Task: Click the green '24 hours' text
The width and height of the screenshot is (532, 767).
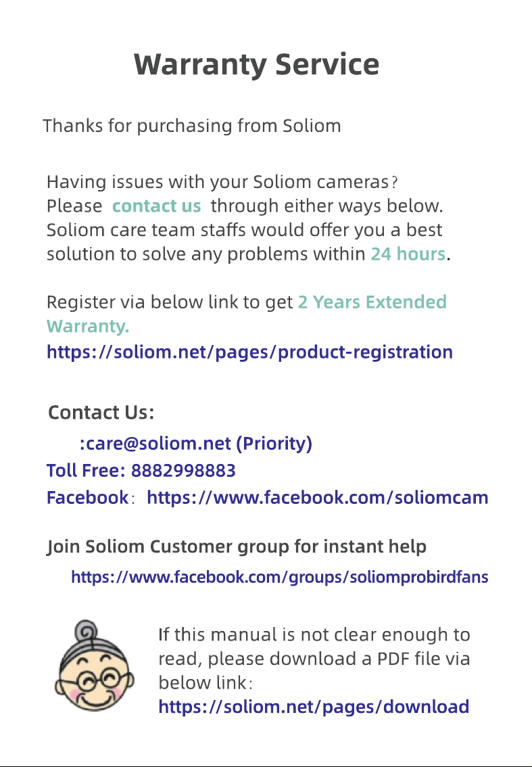Action: [x=408, y=254]
